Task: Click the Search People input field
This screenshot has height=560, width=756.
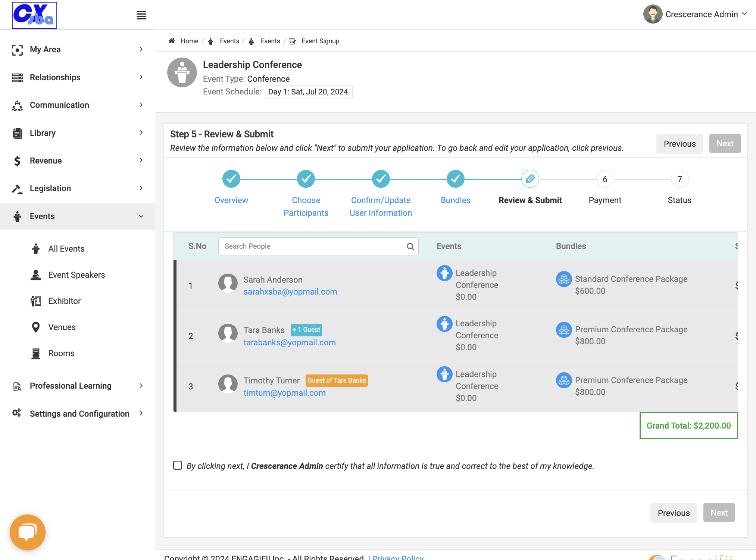Action: pyautogui.click(x=318, y=246)
